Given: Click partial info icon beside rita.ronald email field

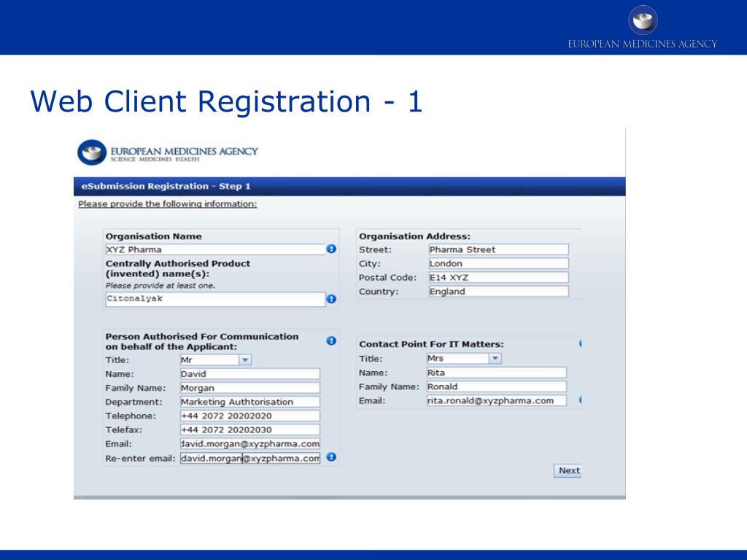Looking at the screenshot, I should [x=580, y=400].
